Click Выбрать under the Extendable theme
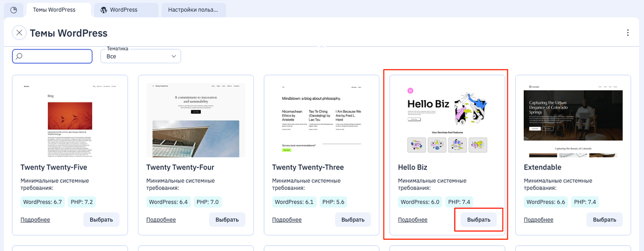Image resolution: width=644 pixels, height=251 pixels. 604,220
